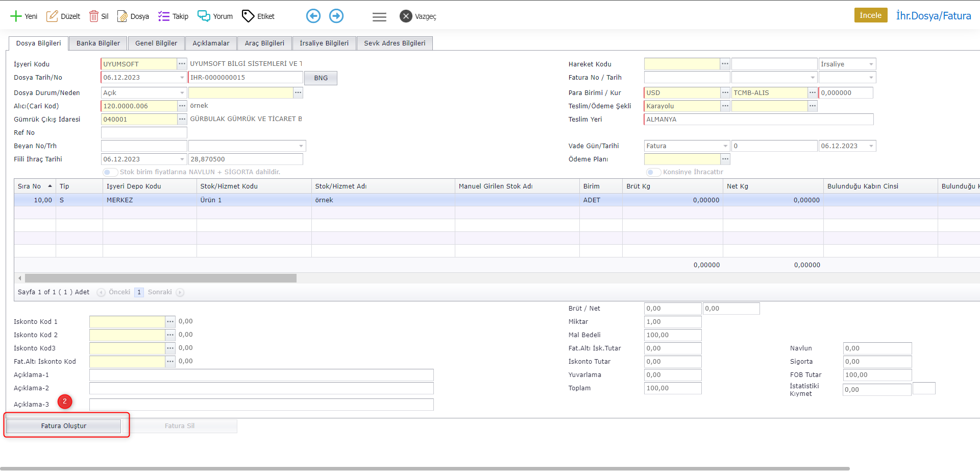Select grid row Ürün 1

pyautogui.click(x=497, y=200)
